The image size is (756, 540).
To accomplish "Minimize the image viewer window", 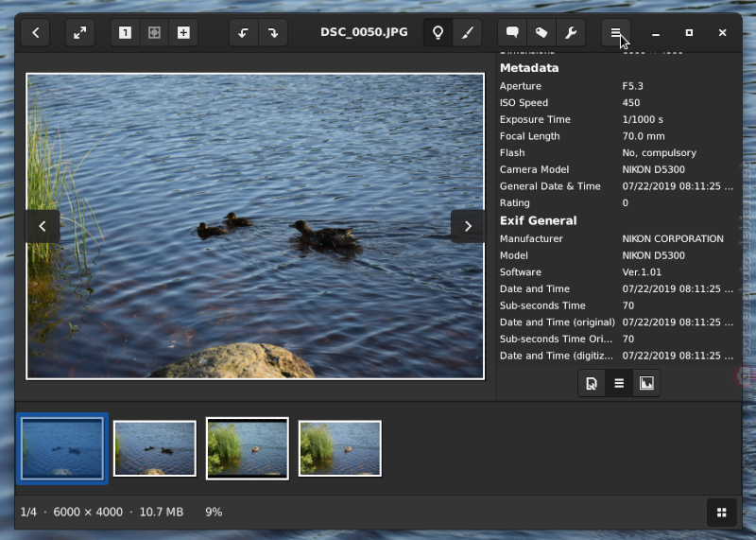I will coord(655,33).
